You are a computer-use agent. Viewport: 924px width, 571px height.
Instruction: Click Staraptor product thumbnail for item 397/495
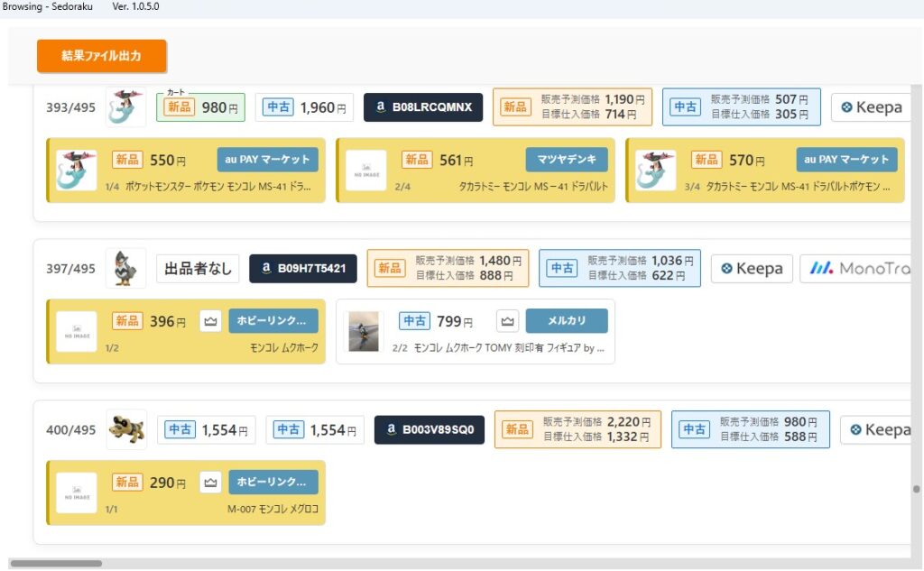125,268
